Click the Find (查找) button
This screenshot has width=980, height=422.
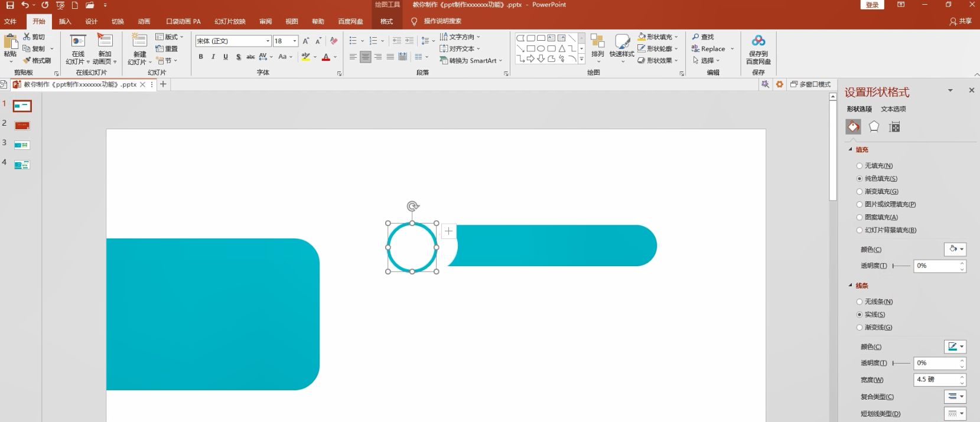tap(703, 37)
